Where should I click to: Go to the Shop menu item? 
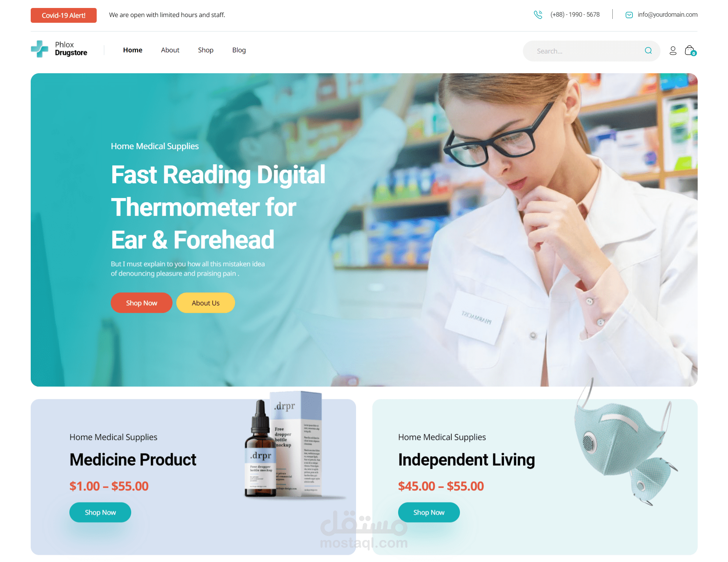pyautogui.click(x=206, y=50)
